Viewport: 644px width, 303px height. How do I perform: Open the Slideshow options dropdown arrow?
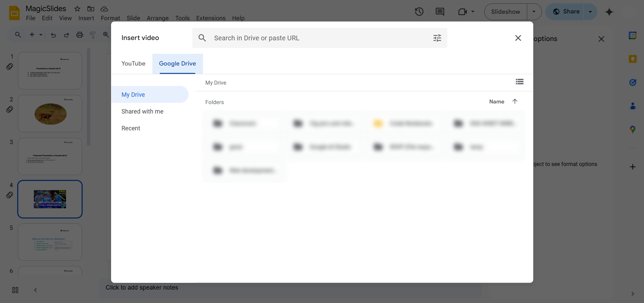pyautogui.click(x=534, y=12)
